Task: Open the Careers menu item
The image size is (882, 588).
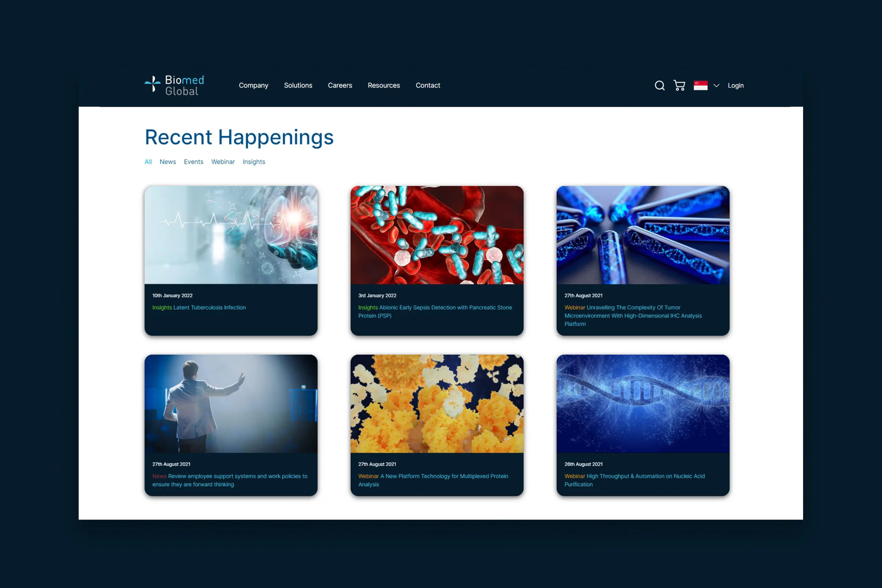Action: (x=340, y=85)
